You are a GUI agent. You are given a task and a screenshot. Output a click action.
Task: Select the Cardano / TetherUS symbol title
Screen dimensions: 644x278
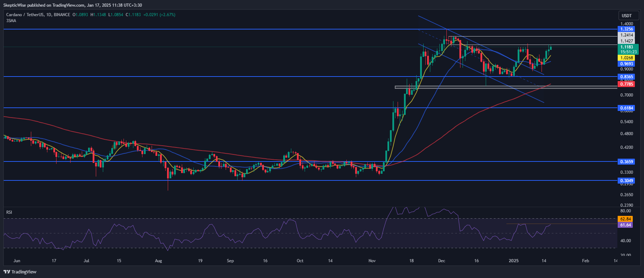[x=25, y=15]
